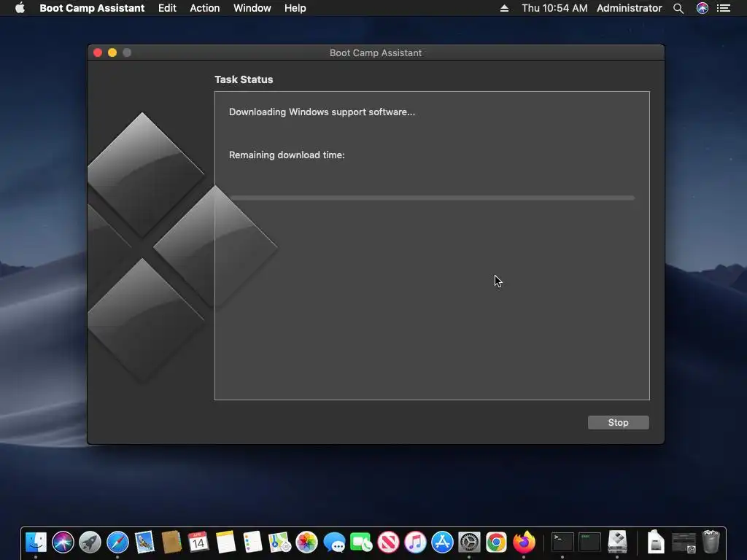Viewport: 747px width, 560px height.
Task: Open Photos from the Dock
Action: tap(307, 542)
